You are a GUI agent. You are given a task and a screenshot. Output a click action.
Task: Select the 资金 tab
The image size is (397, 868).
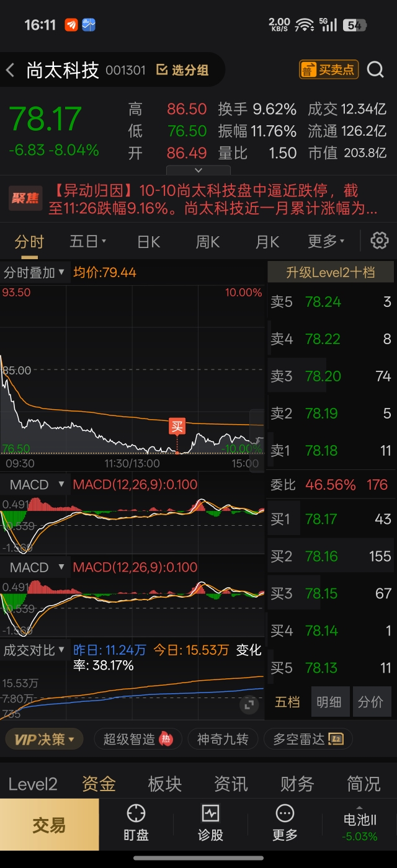(x=99, y=784)
